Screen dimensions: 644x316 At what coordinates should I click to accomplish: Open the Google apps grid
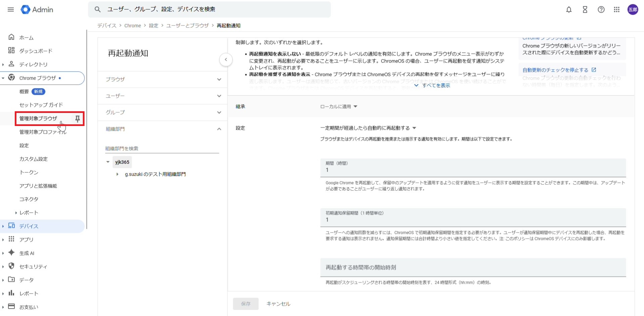tap(616, 10)
